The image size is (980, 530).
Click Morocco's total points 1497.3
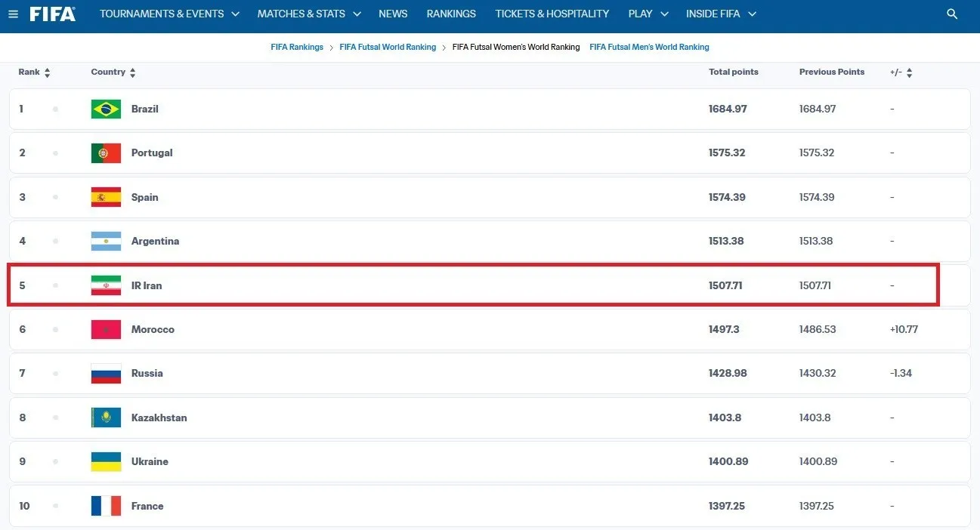[x=724, y=329]
